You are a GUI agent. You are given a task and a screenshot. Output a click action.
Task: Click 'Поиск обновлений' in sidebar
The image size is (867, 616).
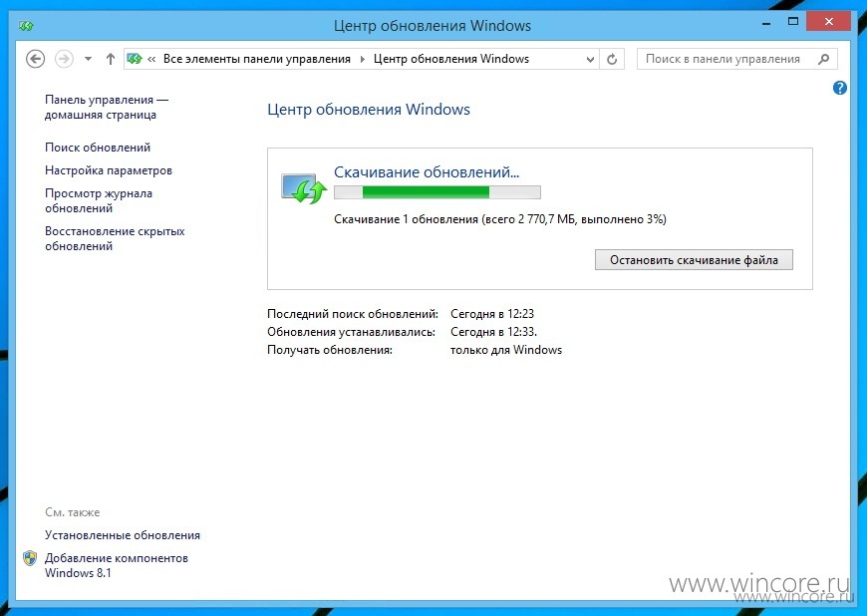point(98,148)
